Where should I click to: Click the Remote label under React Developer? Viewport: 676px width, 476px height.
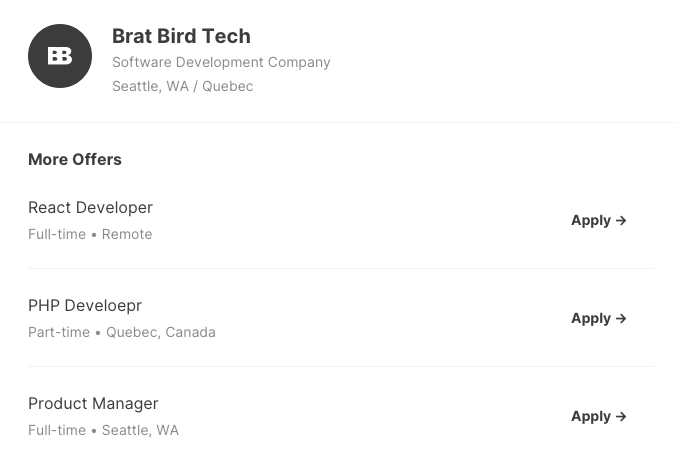[127, 234]
